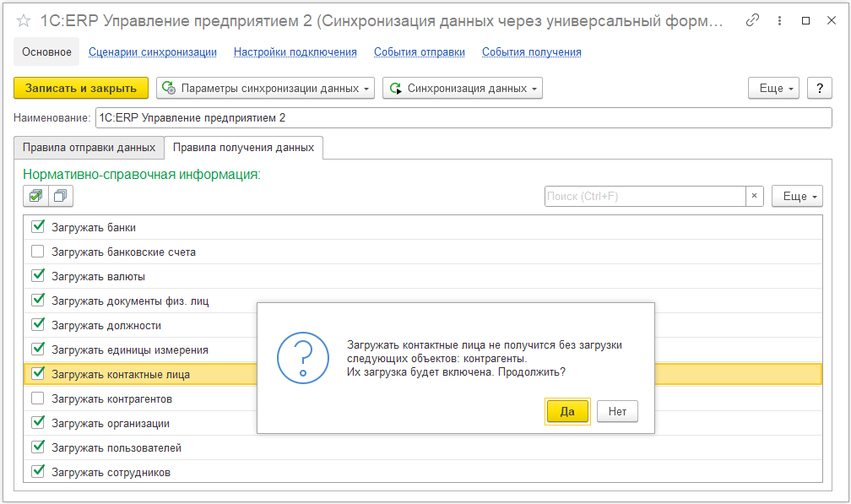Click the 'Поиск (Ctrl+F)' search field
The height and width of the screenshot is (504, 851).
(645, 197)
